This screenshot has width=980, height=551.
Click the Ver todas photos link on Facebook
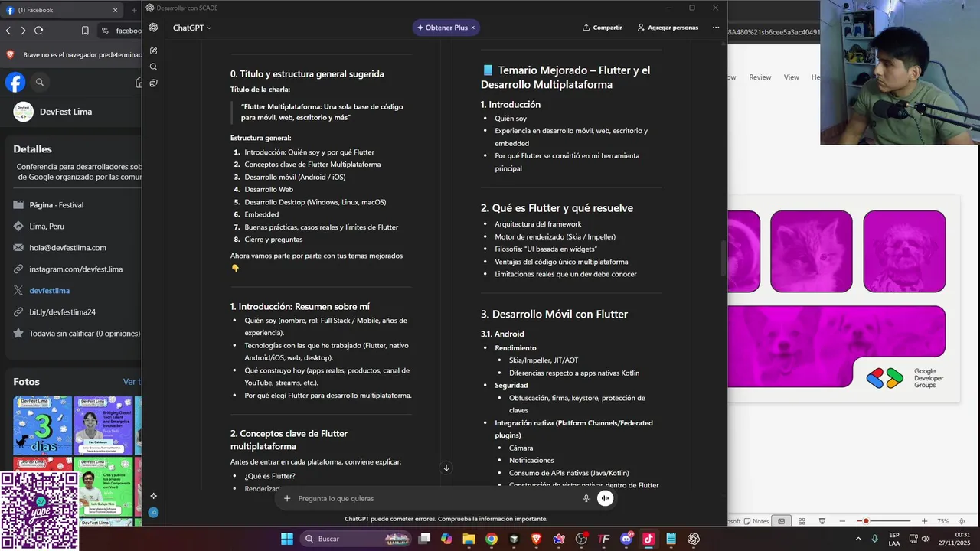coord(132,382)
